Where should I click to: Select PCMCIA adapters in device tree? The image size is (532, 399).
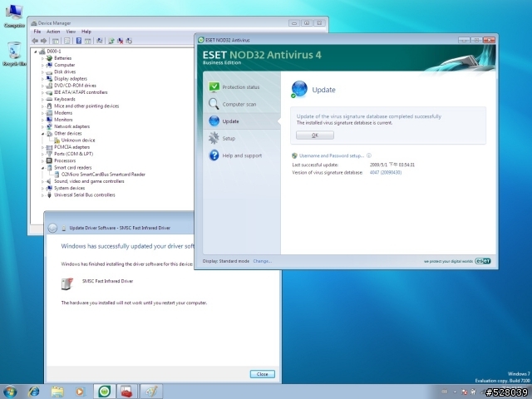[x=72, y=147]
